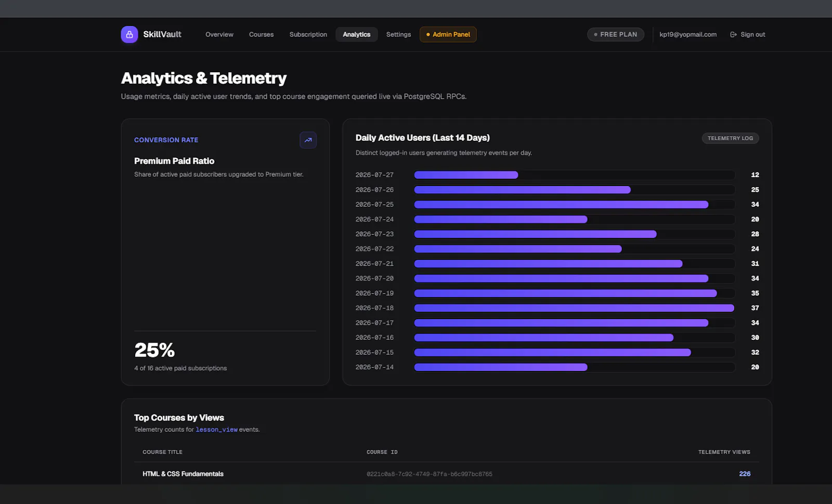Click the SkillVault brand name
The width and height of the screenshot is (832, 504).
coord(162,34)
